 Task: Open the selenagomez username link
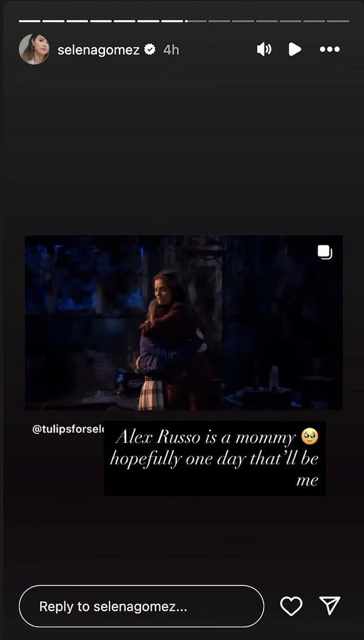pos(98,50)
